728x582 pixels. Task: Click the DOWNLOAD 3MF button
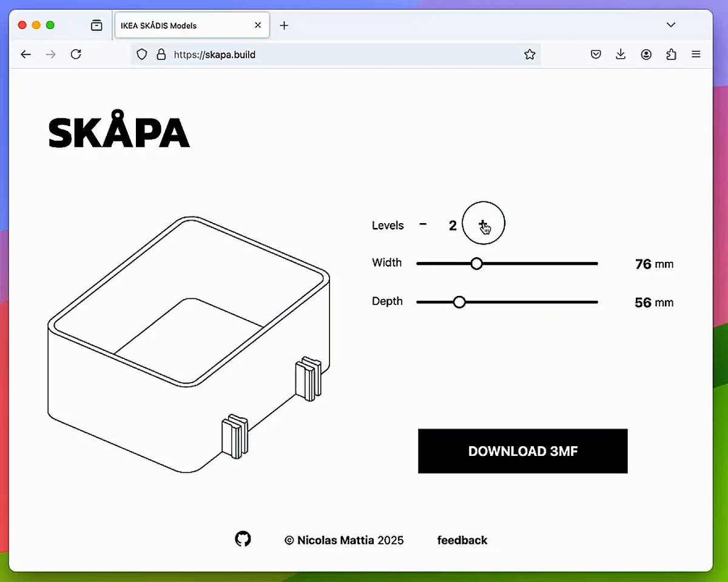tap(523, 451)
